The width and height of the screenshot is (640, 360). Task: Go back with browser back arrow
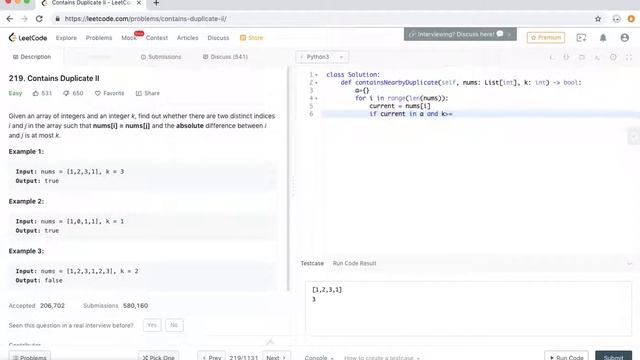click(9, 19)
